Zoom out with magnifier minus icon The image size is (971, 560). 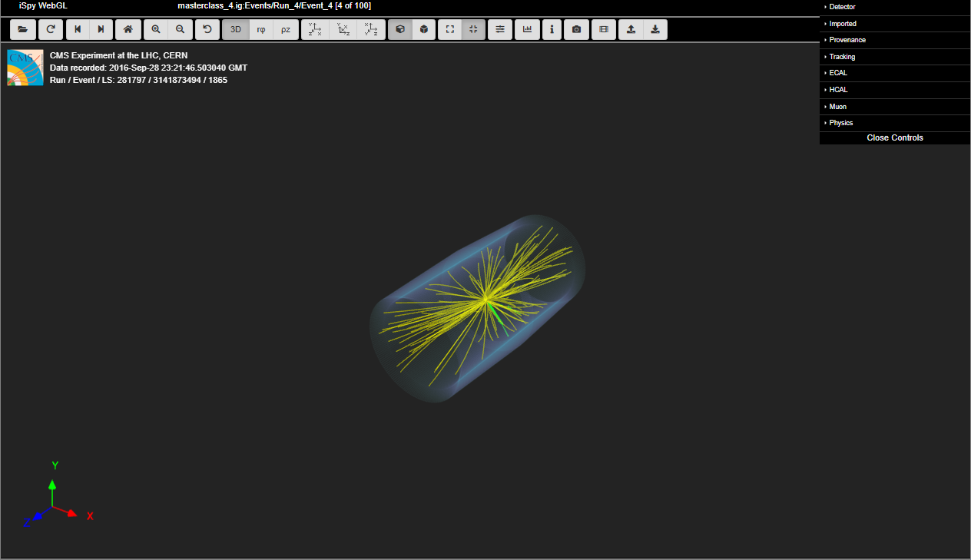[180, 29]
